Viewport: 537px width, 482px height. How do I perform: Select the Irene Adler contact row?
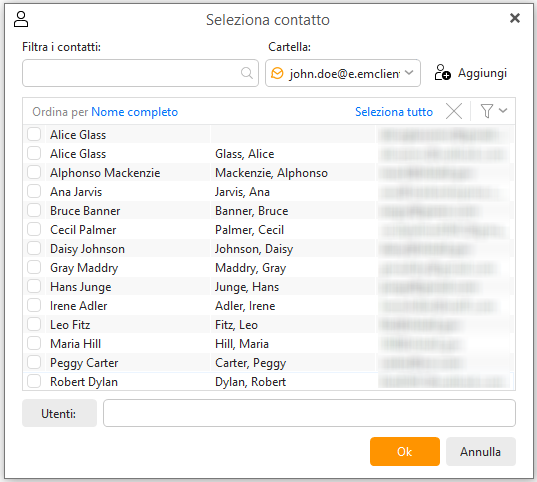tap(269, 306)
